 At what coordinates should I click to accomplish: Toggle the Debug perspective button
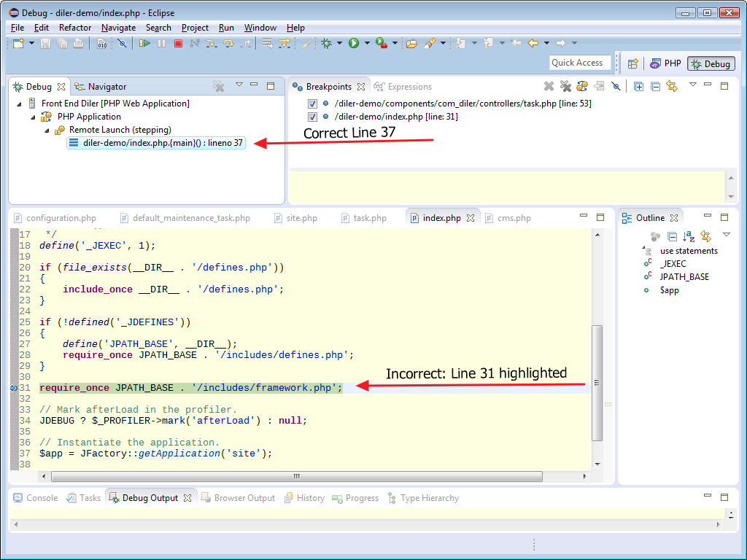[711, 63]
